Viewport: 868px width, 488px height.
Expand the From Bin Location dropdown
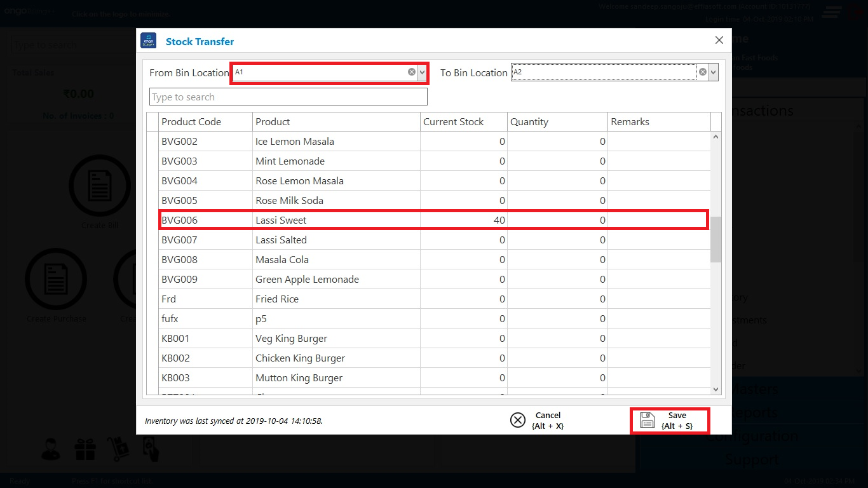422,72
